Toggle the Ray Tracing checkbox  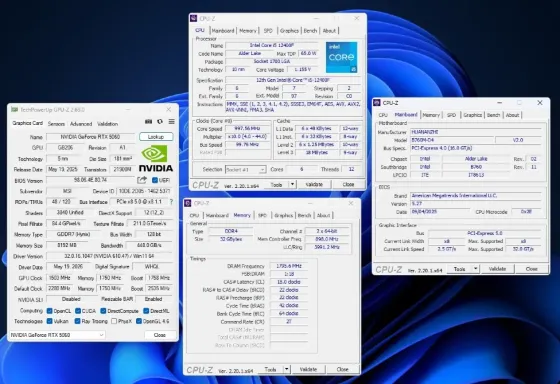click(x=78, y=321)
